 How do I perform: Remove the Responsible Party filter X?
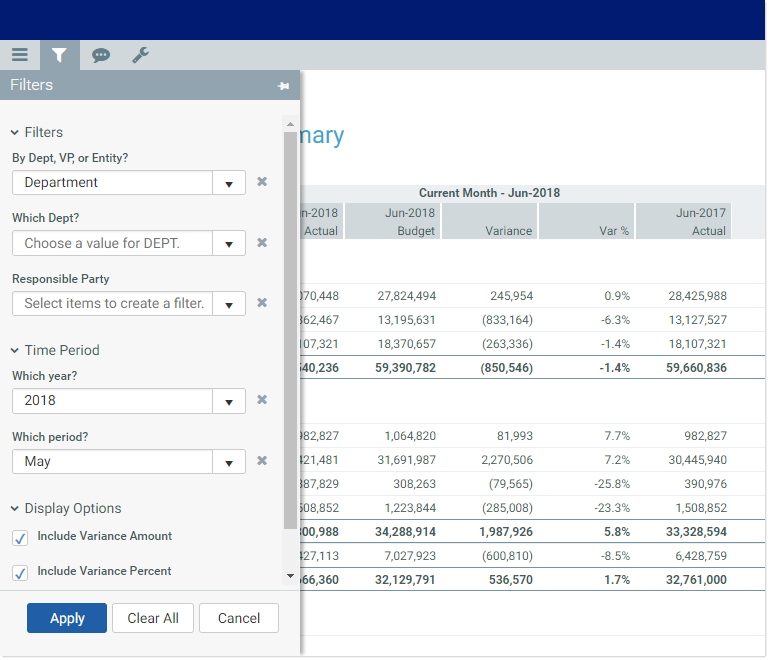click(x=262, y=303)
